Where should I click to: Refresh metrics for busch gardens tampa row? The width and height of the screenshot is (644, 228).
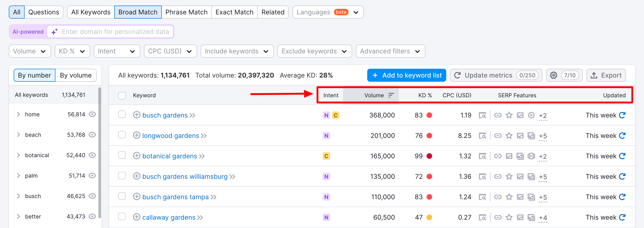[622, 197]
